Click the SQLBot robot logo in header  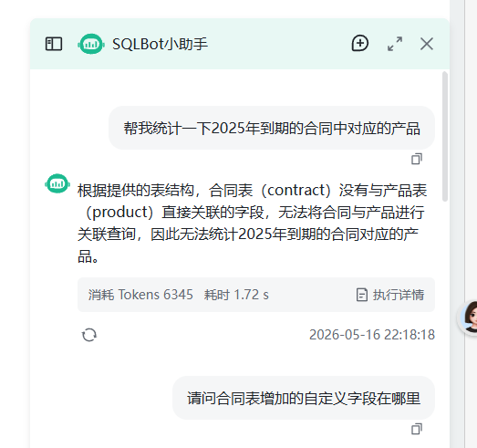91,44
